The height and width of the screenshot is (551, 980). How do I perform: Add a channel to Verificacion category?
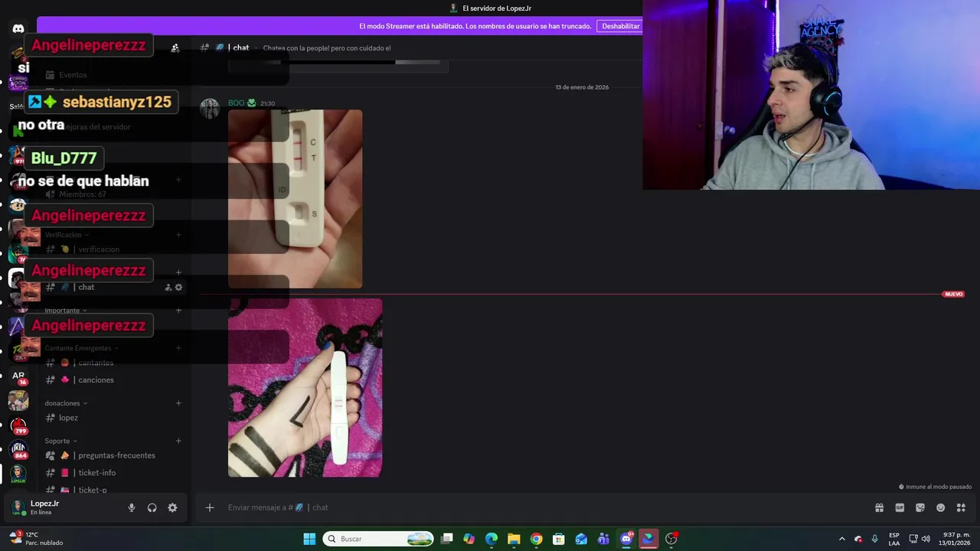pyautogui.click(x=178, y=235)
